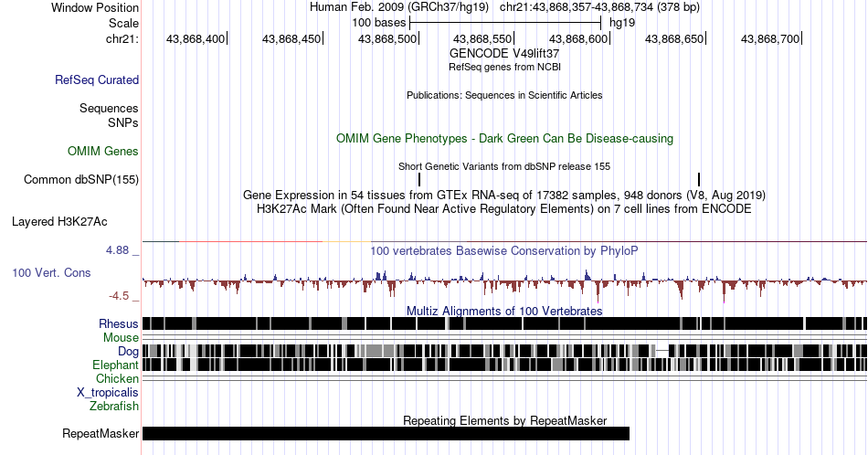Open the RefSeq Curated track label
The width and height of the screenshot is (868, 455).
tap(96, 79)
